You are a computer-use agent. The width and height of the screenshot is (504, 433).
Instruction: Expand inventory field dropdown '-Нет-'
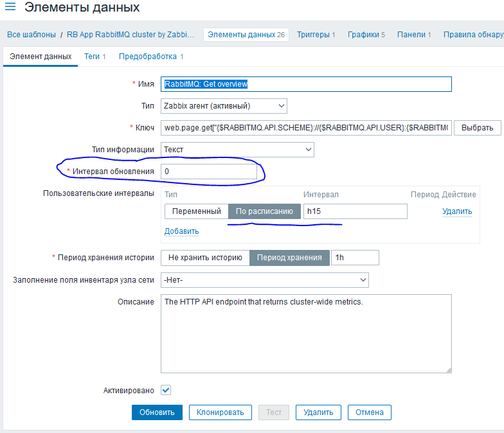coord(265,280)
